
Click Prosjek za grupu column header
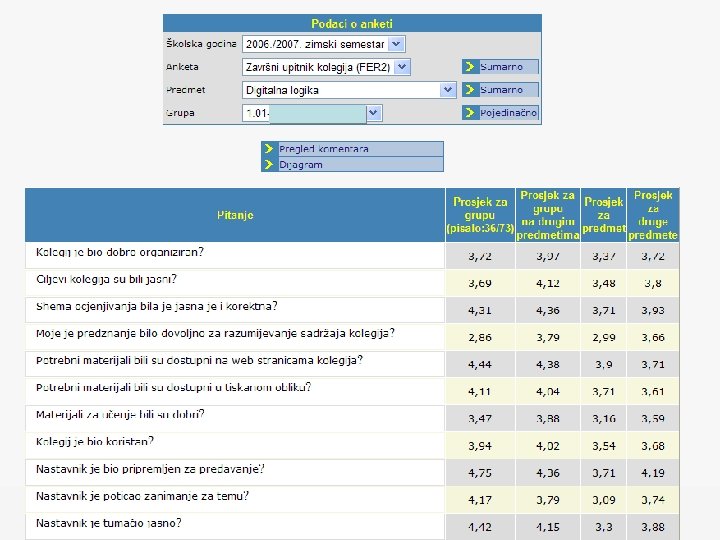click(480, 215)
